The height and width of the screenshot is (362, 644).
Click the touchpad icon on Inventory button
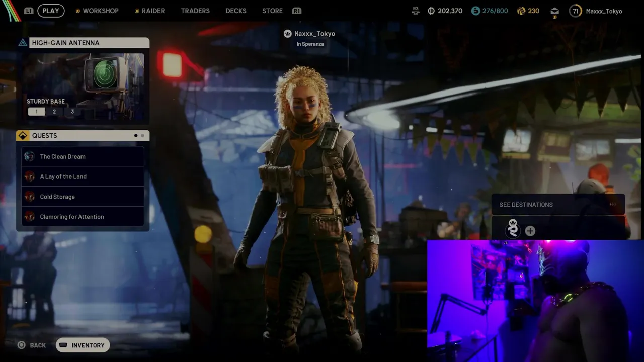click(x=63, y=345)
